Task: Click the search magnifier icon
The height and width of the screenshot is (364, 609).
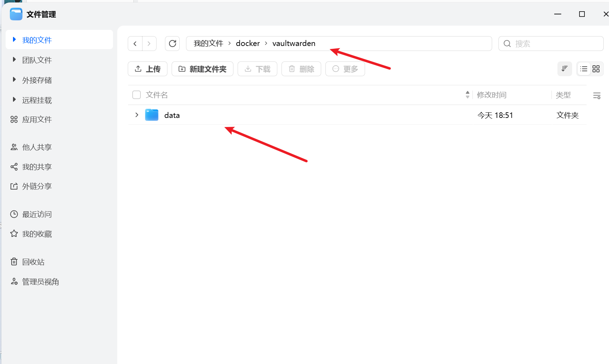Action: 507,44
